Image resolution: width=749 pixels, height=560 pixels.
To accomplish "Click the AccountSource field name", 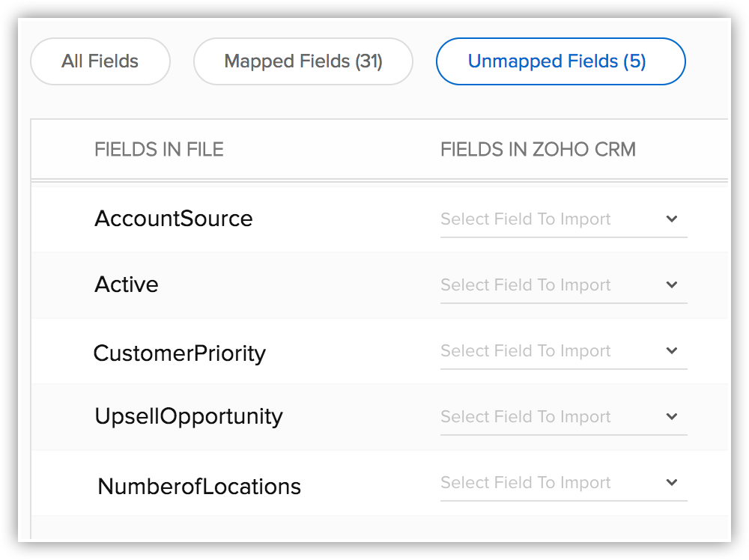I will [x=174, y=219].
